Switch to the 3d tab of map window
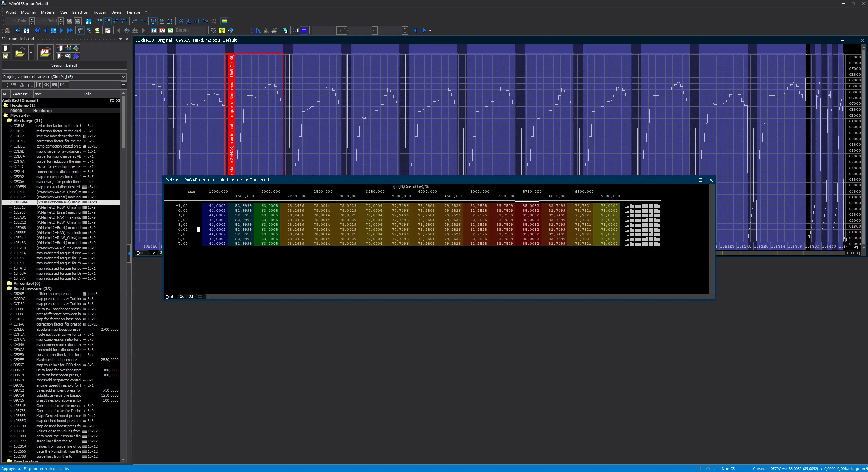868x472 pixels. 191,296
